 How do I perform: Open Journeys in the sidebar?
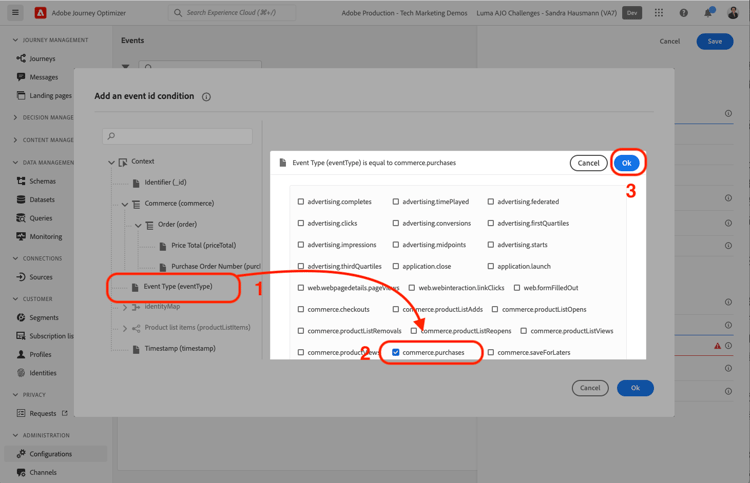[42, 58]
